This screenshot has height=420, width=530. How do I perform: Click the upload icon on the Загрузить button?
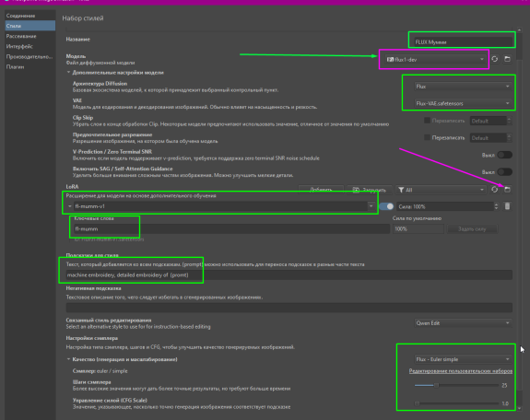356,190
